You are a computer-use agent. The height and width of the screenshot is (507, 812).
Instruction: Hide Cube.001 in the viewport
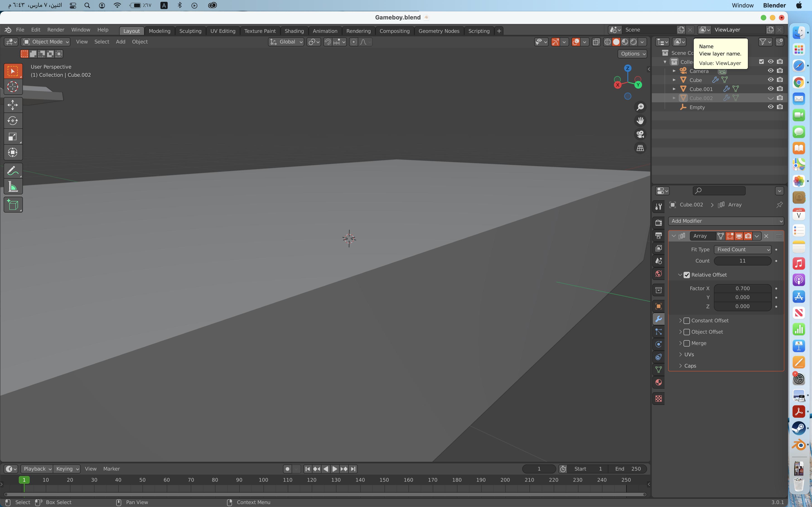(x=771, y=88)
